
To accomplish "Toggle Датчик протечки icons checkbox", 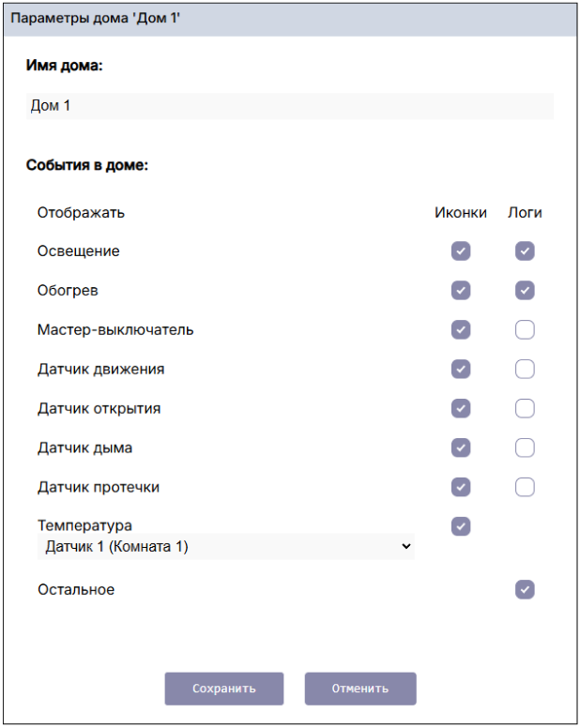I will [460, 487].
